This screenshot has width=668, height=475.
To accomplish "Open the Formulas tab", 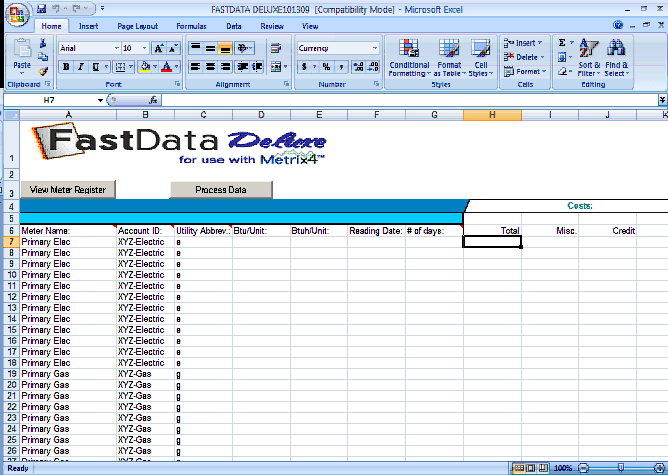I will click(191, 26).
